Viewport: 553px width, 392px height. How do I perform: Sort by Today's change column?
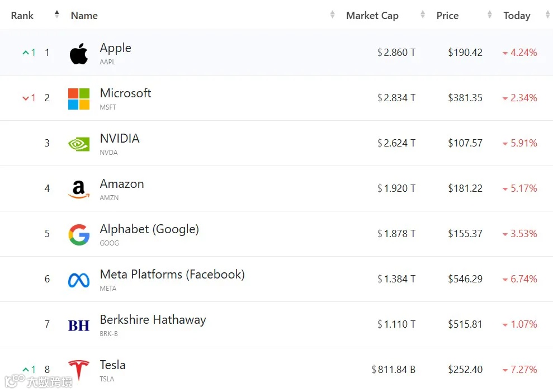(517, 16)
